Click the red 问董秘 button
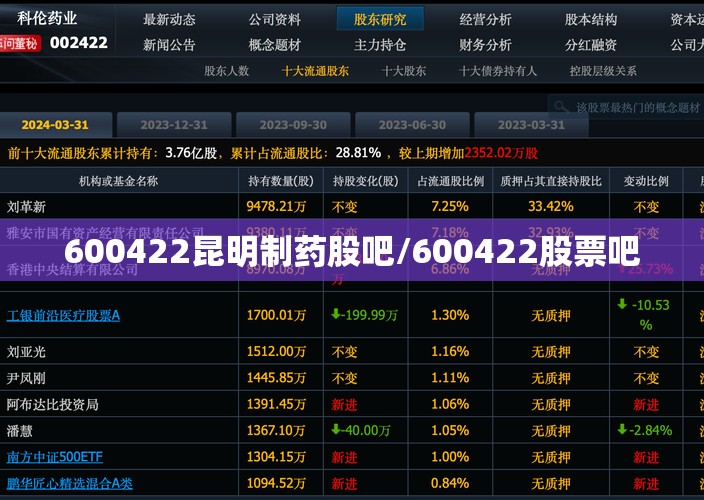 [20, 44]
